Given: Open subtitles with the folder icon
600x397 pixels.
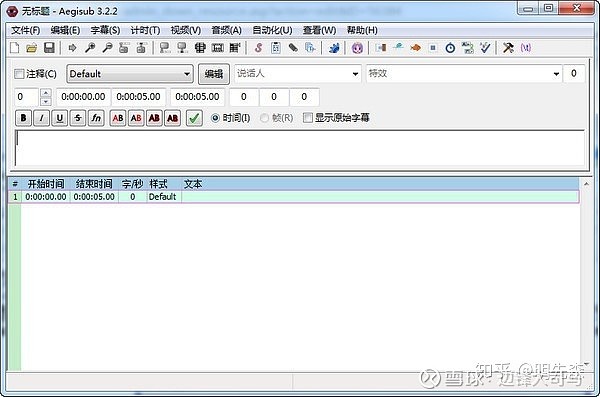Looking at the screenshot, I should [32, 48].
